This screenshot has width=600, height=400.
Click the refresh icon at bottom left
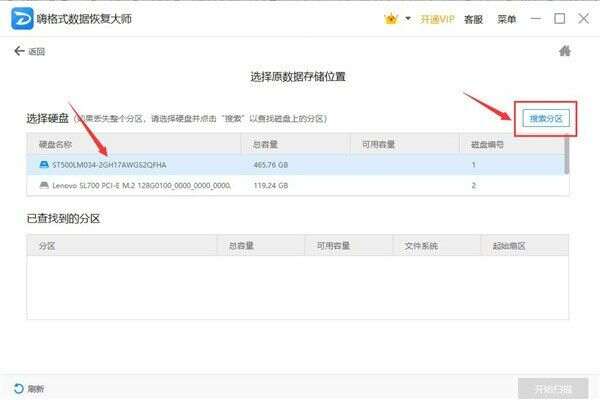coord(18,388)
